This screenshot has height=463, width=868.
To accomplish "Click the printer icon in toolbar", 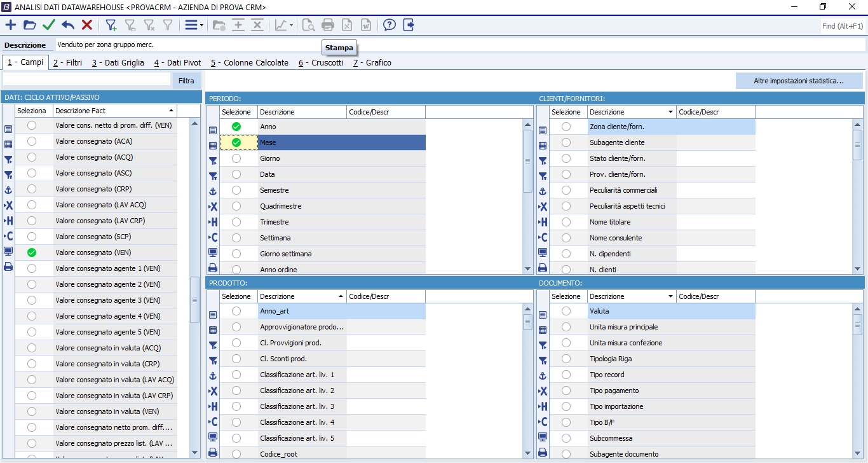I will [328, 25].
